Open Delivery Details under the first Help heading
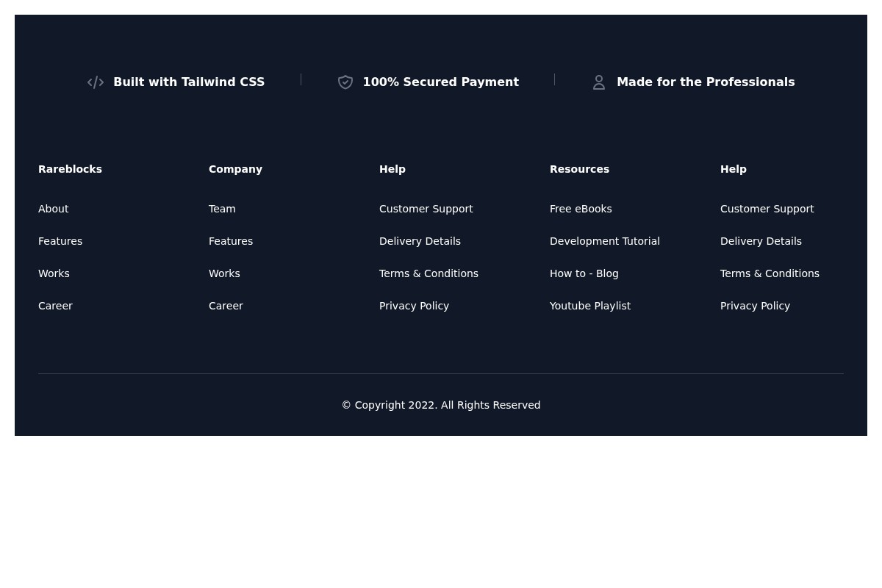 [x=420, y=241]
